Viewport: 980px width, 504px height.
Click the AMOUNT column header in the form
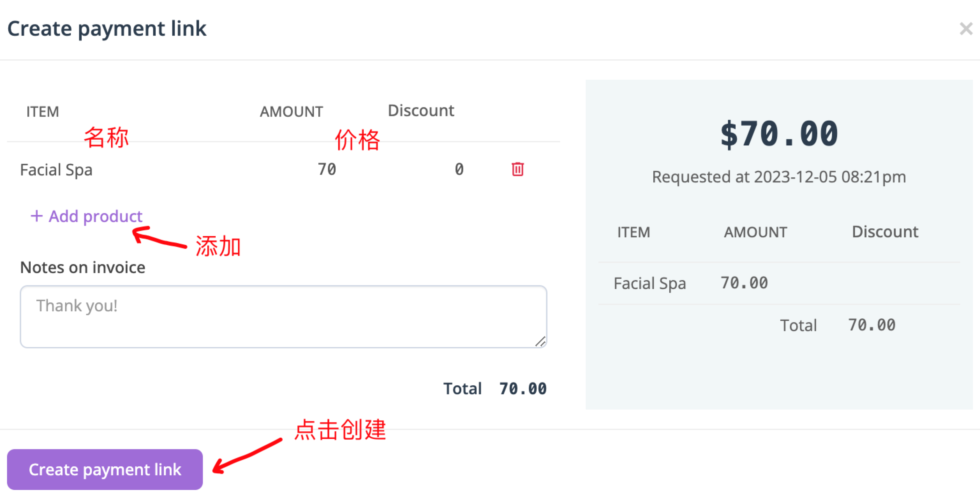[x=291, y=112]
